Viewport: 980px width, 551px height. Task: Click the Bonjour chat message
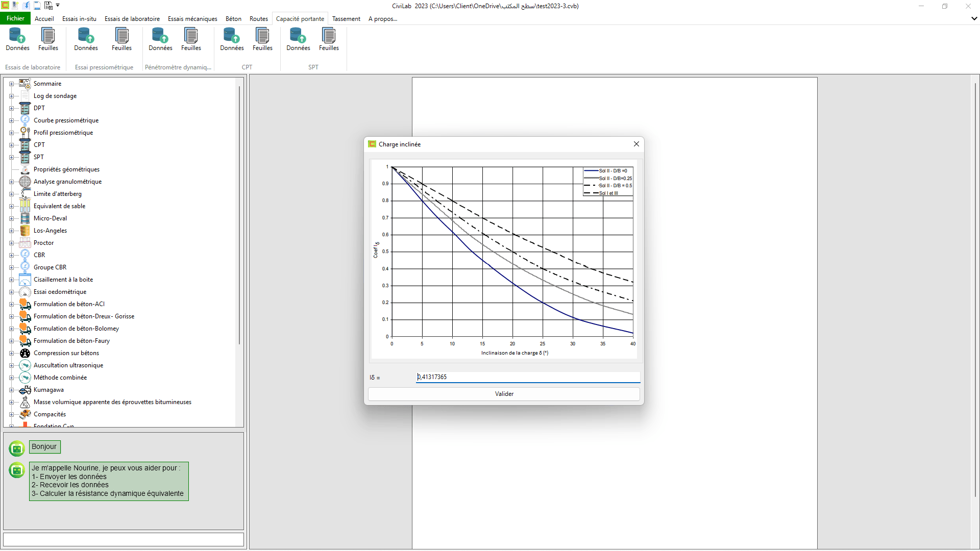44,446
